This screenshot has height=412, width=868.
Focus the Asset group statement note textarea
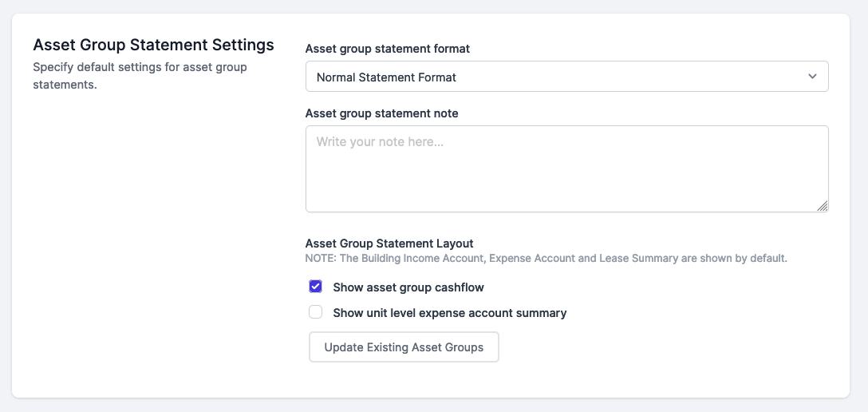click(x=567, y=169)
